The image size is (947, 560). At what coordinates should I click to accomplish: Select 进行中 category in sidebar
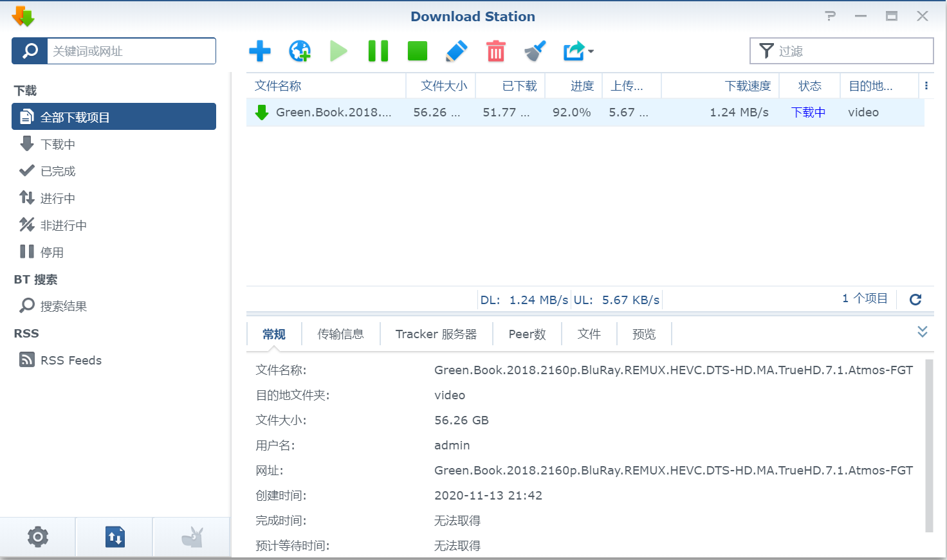coord(114,198)
